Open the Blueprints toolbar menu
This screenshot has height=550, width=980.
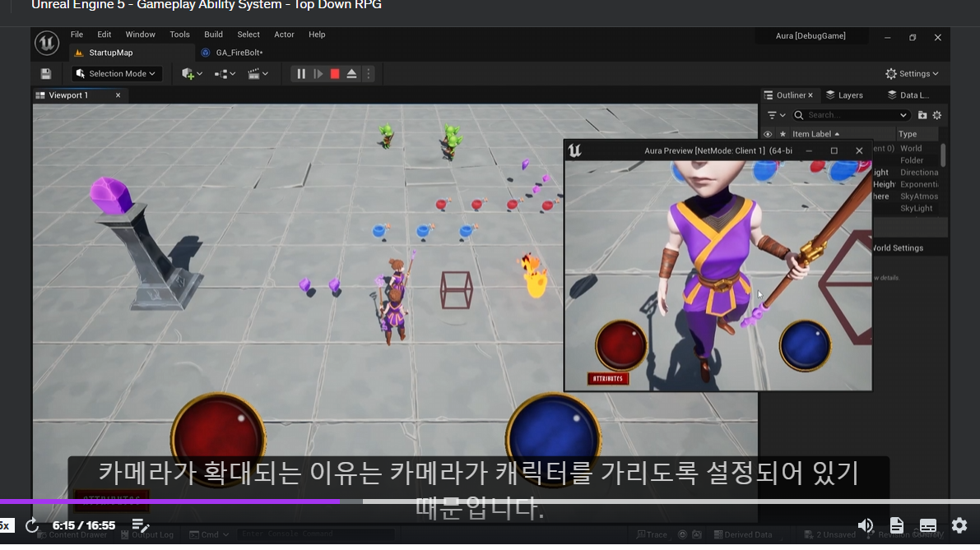point(221,74)
